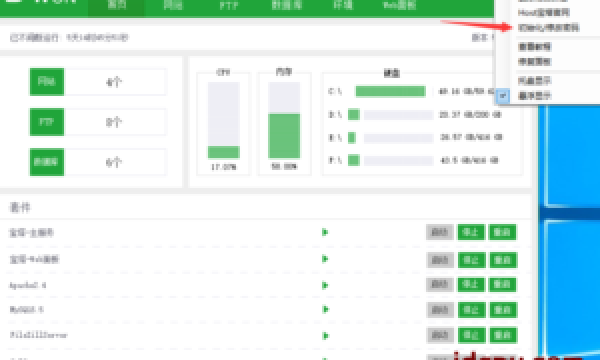Image resolution: width=600 pixels, height=360 pixels.
Task: Click the F:\ disk usage bar
Action: click(x=391, y=160)
